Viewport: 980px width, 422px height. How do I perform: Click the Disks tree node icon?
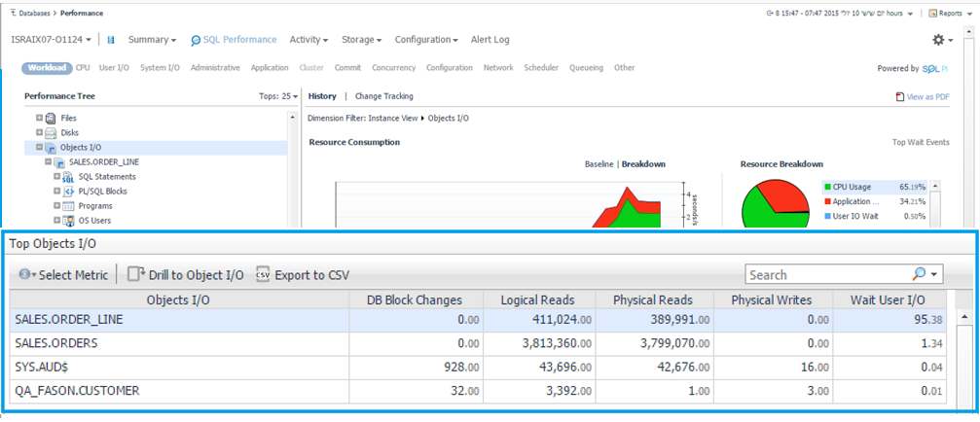coord(51,132)
